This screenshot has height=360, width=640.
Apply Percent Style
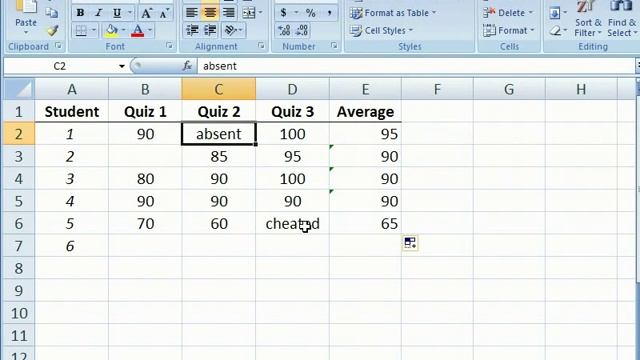pos(311,13)
